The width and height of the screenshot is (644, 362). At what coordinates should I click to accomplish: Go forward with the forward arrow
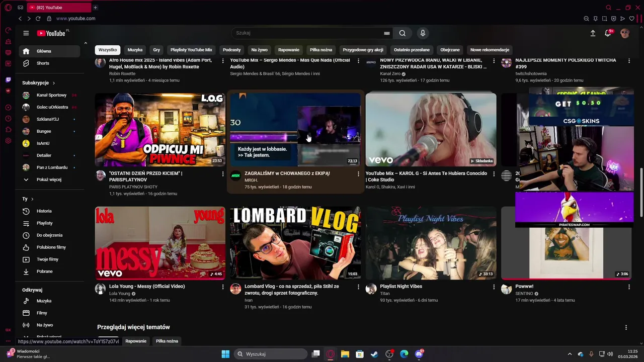[29, 19]
